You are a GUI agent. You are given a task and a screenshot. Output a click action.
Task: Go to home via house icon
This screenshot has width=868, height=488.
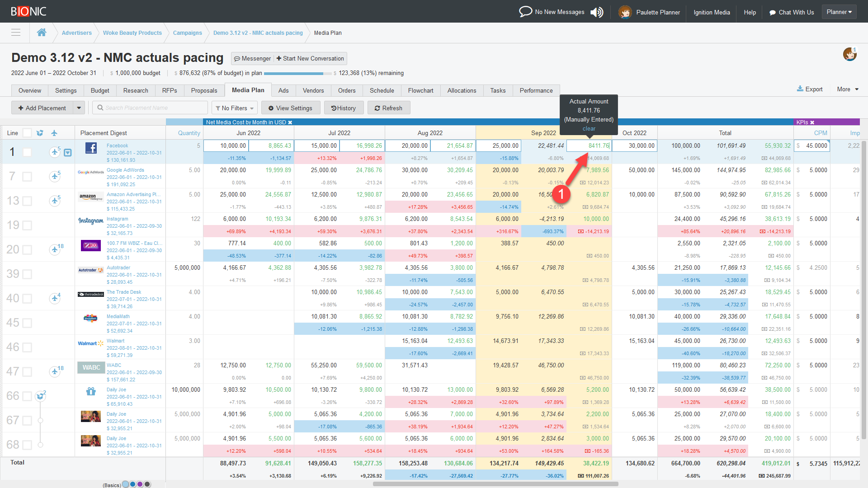(42, 33)
